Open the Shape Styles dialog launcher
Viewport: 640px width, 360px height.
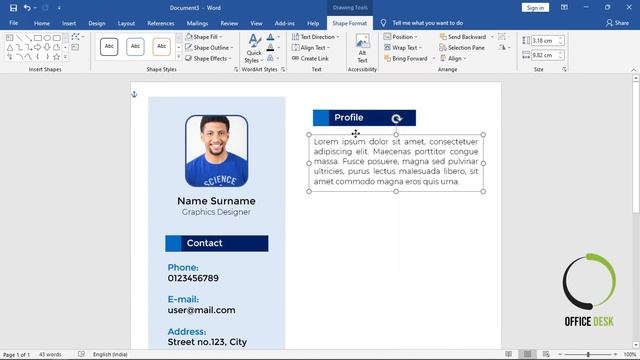point(236,69)
